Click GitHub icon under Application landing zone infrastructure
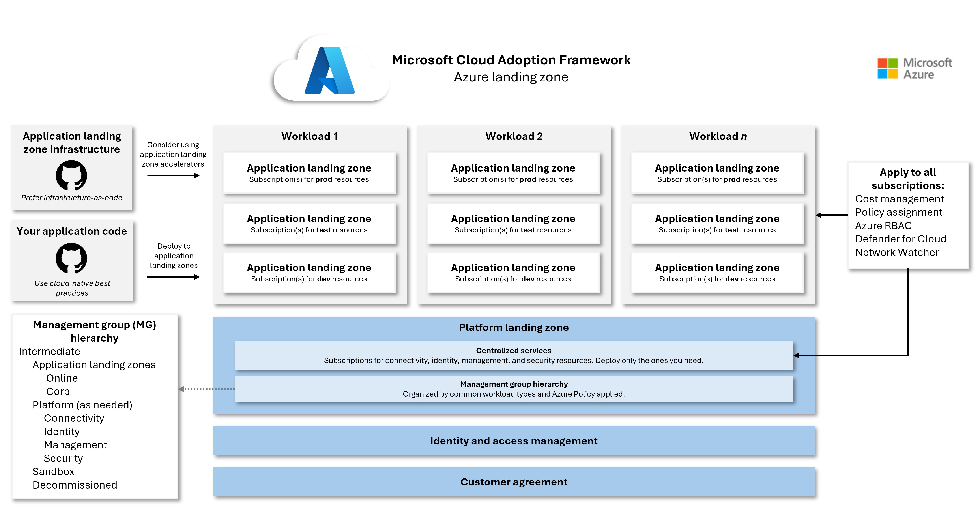 click(71, 175)
